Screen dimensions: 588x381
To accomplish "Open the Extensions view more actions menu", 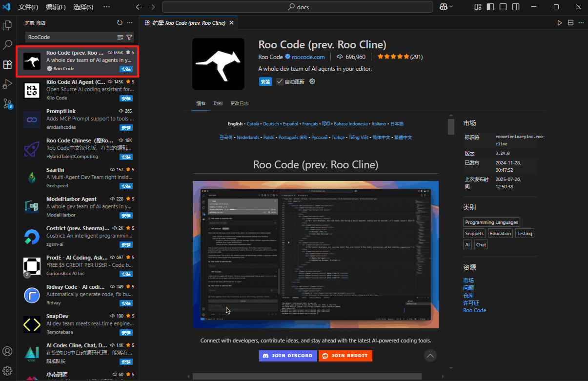I will (129, 22).
